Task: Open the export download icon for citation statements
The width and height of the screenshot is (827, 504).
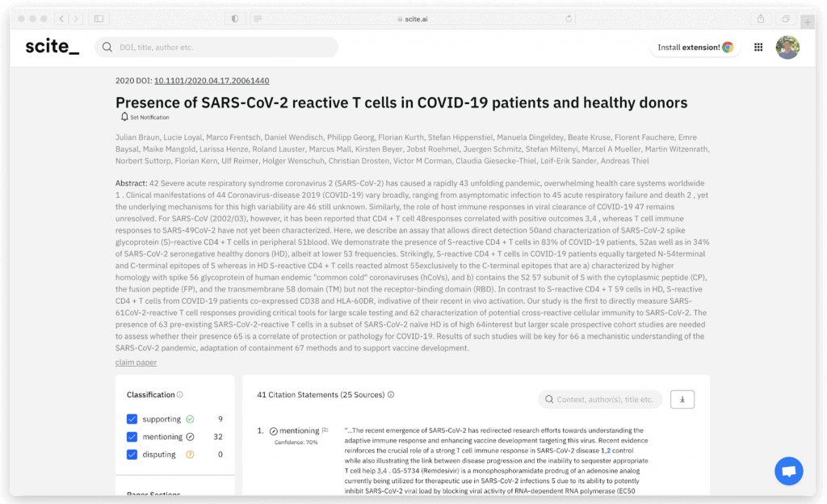Action: [682, 399]
